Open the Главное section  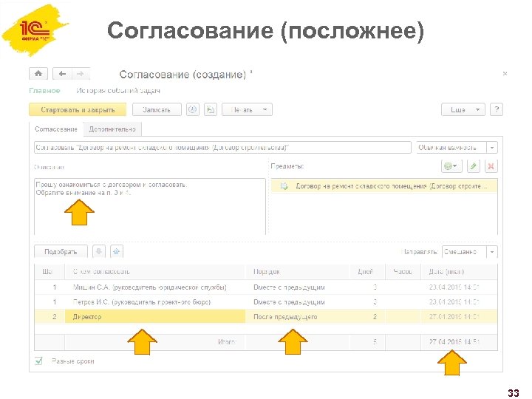coord(44,91)
